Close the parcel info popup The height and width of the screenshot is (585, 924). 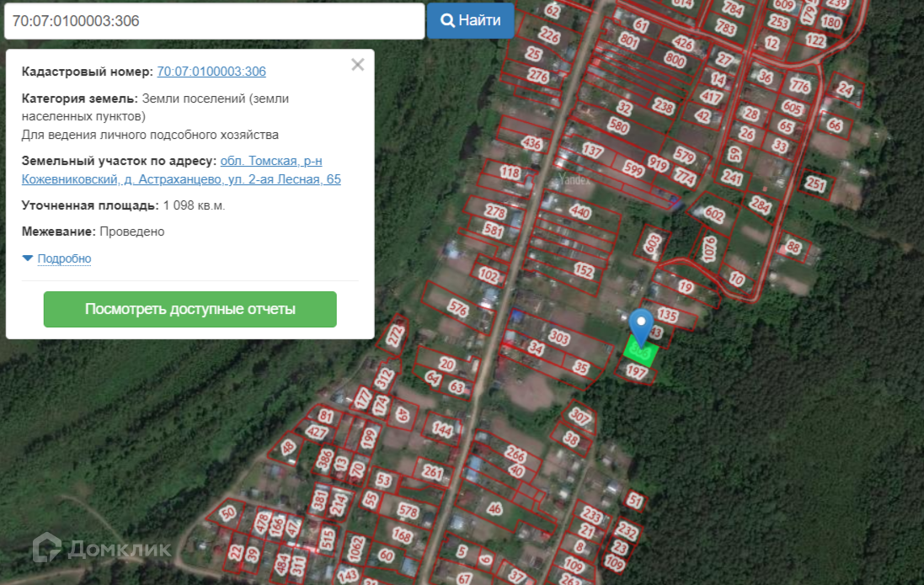click(358, 65)
